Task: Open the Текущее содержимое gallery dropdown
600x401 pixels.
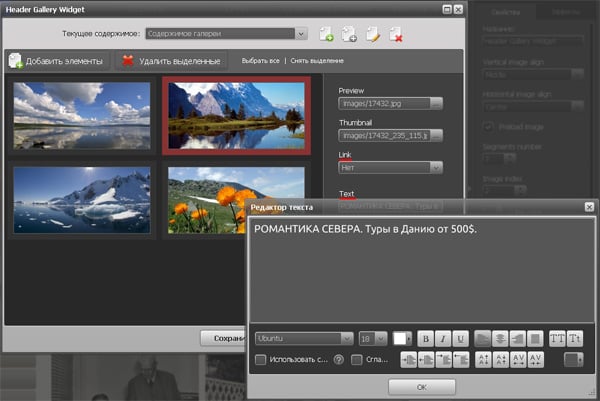Action: [225, 34]
